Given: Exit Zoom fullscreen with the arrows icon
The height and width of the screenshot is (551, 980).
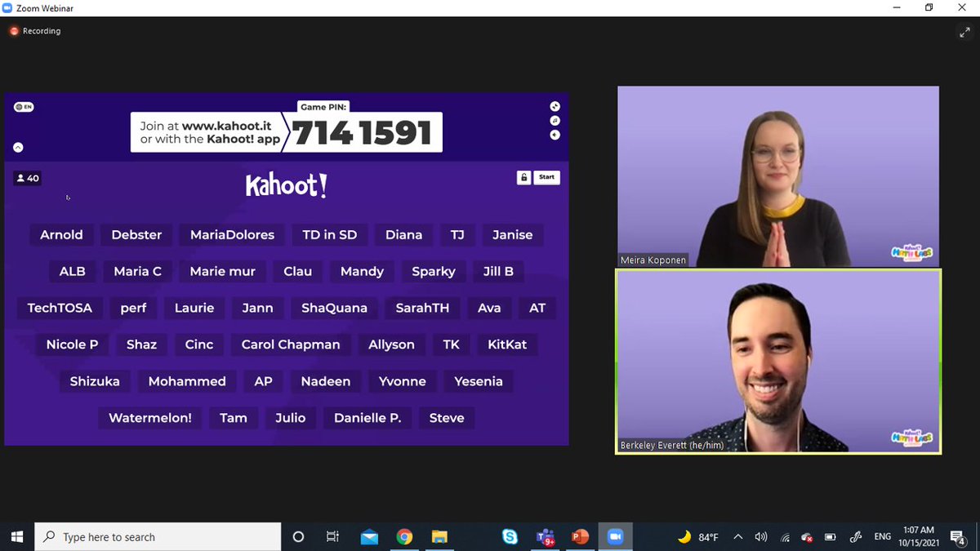Looking at the screenshot, I should point(964,32).
